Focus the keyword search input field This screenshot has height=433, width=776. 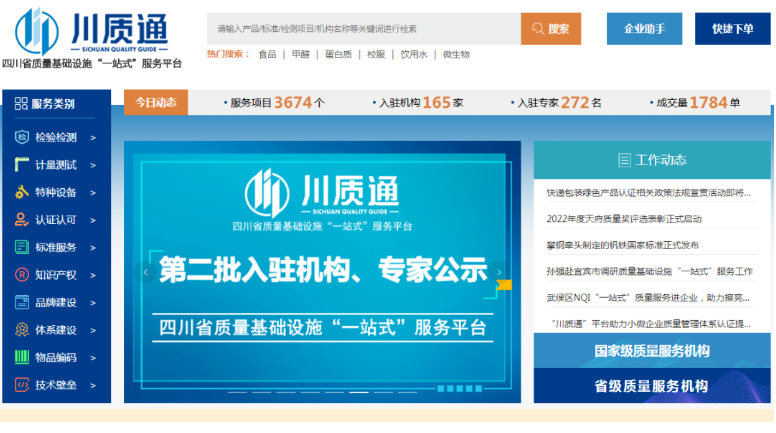pos(364,29)
